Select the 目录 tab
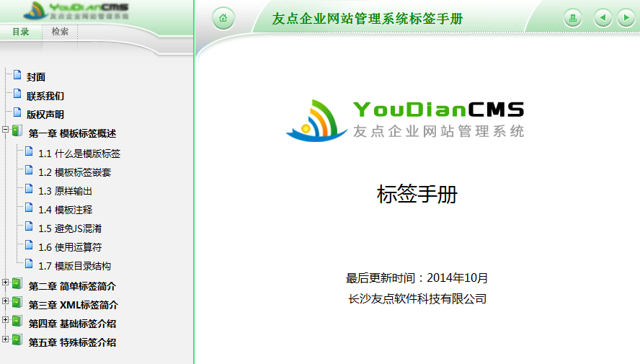The width and height of the screenshot is (640, 364). 21,32
